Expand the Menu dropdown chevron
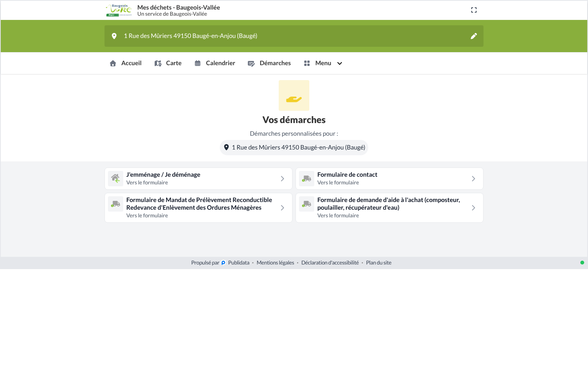 [x=340, y=63]
